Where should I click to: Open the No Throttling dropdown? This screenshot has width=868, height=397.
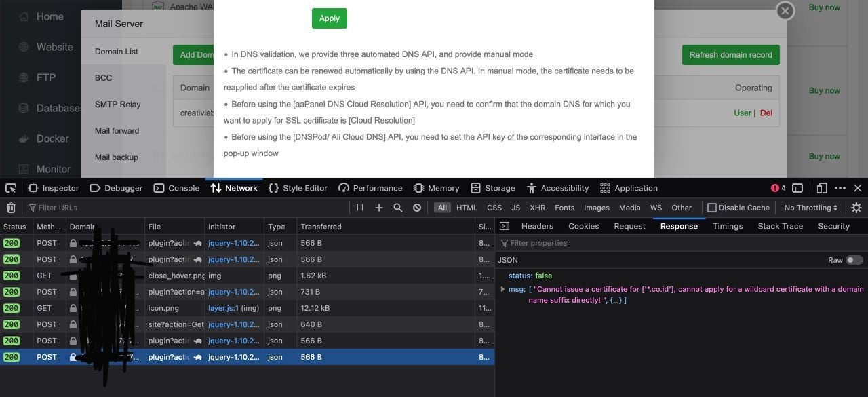810,208
